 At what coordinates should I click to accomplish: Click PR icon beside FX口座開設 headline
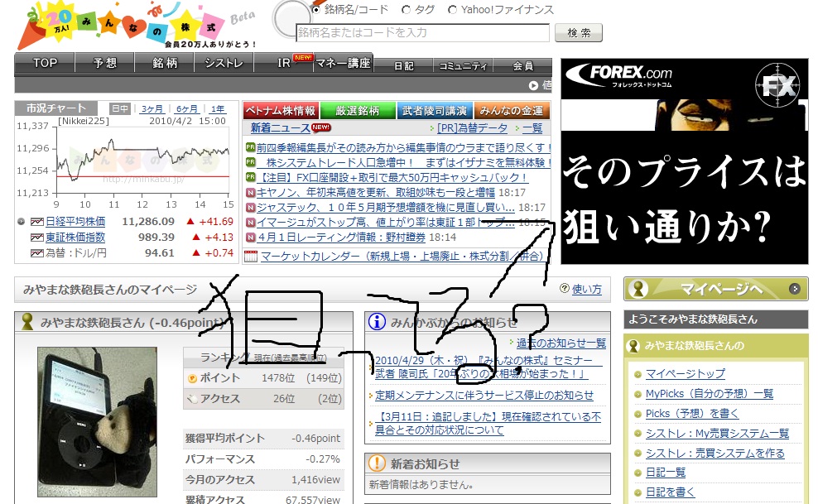pyautogui.click(x=250, y=177)
